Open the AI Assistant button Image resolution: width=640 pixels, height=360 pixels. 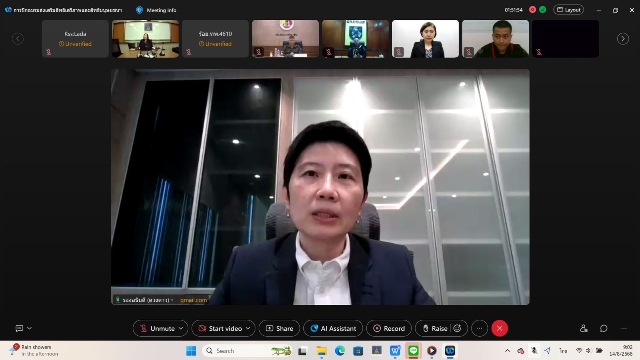(333, 328)
